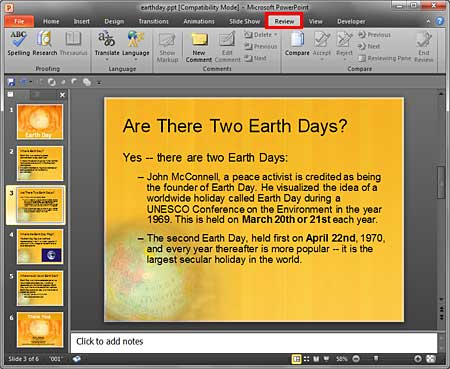Open the Thesaurus tool
The image size is (450, 369).
73,43
